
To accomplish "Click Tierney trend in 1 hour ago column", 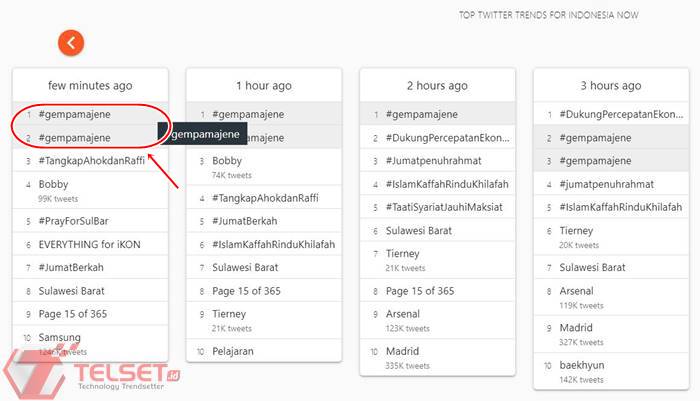I will pos(229,314).
